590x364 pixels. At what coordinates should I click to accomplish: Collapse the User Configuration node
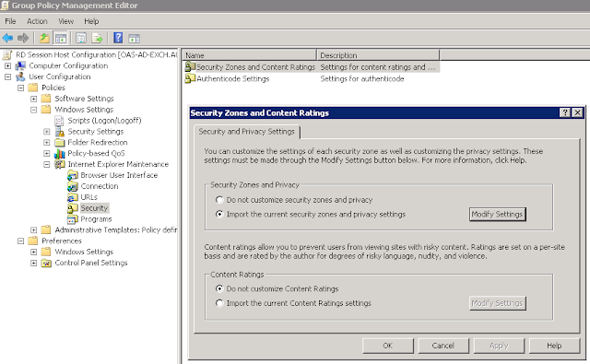coord(7,76)
